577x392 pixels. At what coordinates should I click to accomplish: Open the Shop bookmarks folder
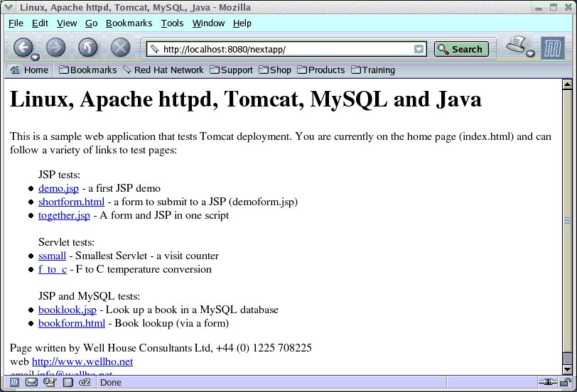click(275, 70)
